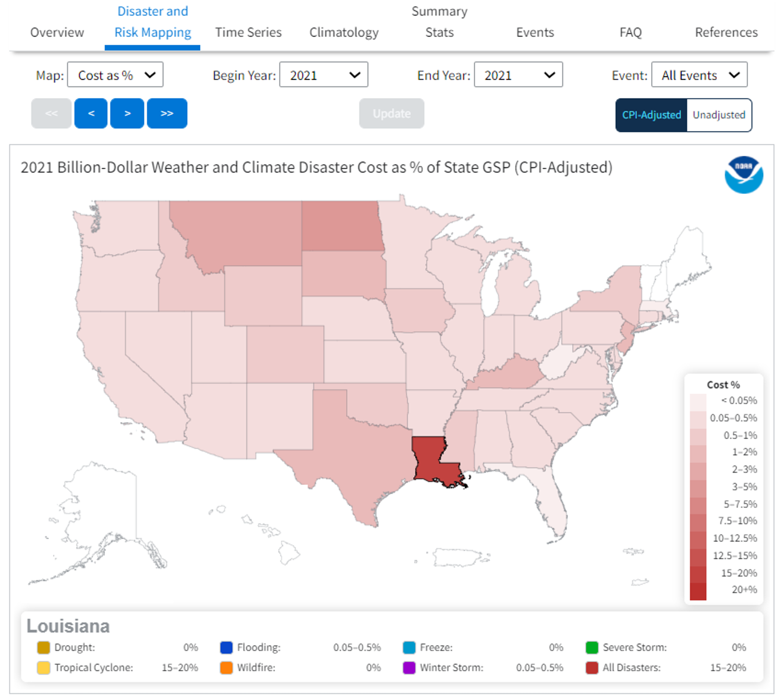This screenshot has width=784, height=699.
Task: Open the Summary Stats tab
Action: click(439, 22)
